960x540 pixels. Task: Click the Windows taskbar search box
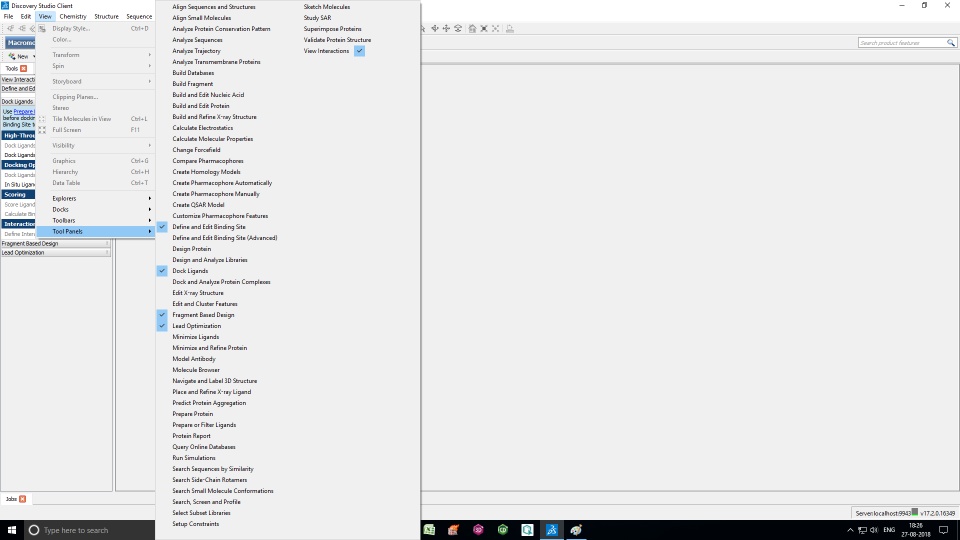click(89, 530)
